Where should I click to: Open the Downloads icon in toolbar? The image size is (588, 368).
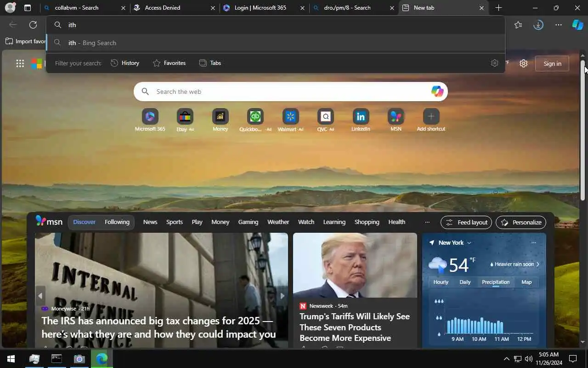pos(538,25)
